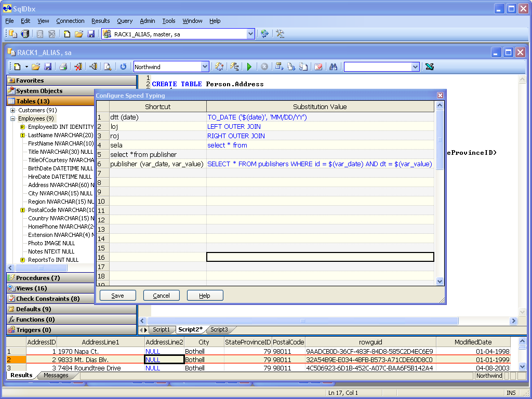
Task: Click the disconnect icon with red X
Action: tap(78, 66)
